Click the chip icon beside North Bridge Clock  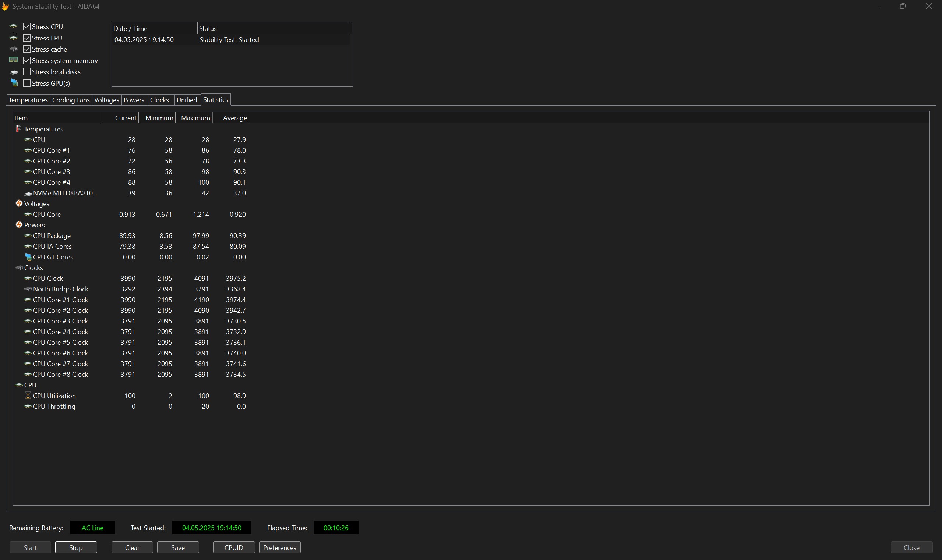pyautogui.click(x=28, y=289)
